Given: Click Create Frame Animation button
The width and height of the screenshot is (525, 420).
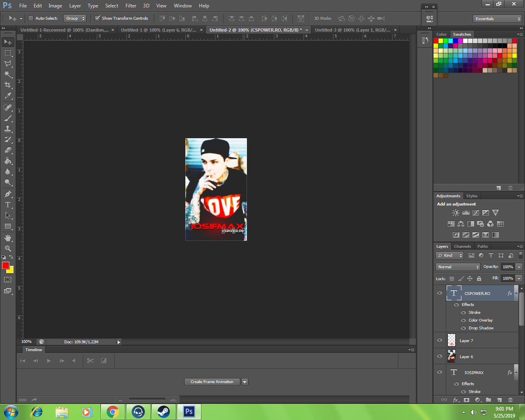Looking at the screenshot, I should (x=212, y=382).
